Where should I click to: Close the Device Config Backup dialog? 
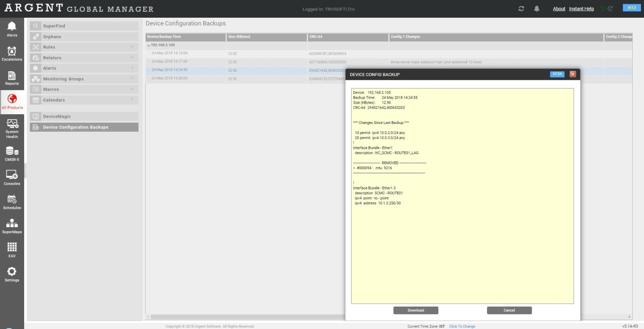click(573, 74)
